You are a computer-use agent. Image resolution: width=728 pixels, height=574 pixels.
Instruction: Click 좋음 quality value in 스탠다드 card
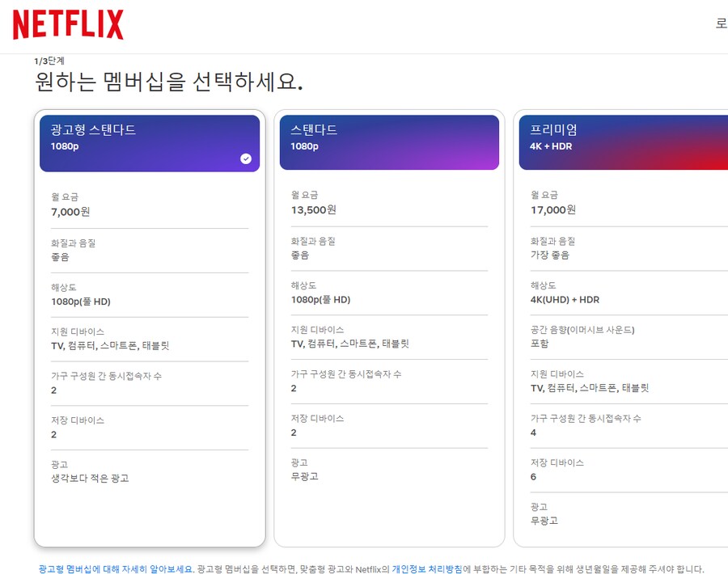[x=300, y=255]
